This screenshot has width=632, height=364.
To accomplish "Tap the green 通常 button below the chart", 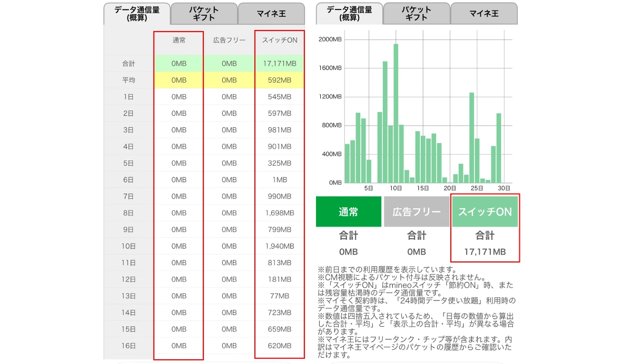I will (349, 212).
